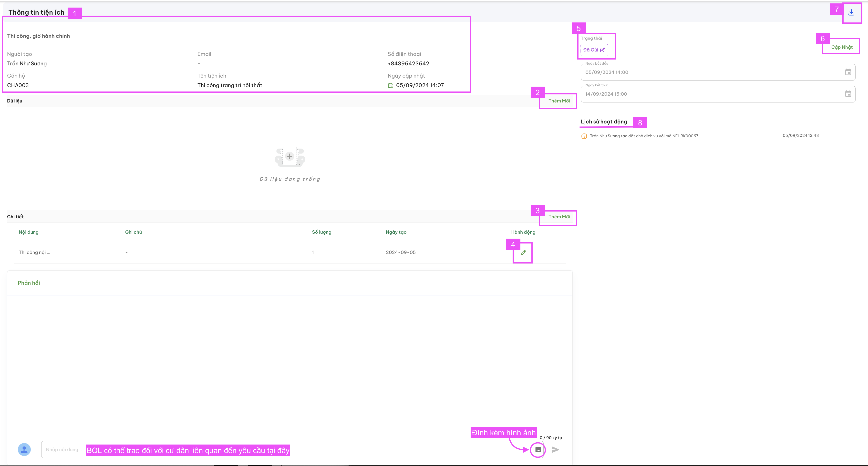This screenshot has width=868, height=466.
Task: Click the Cập Nhật button
Action: click(841, 47)
